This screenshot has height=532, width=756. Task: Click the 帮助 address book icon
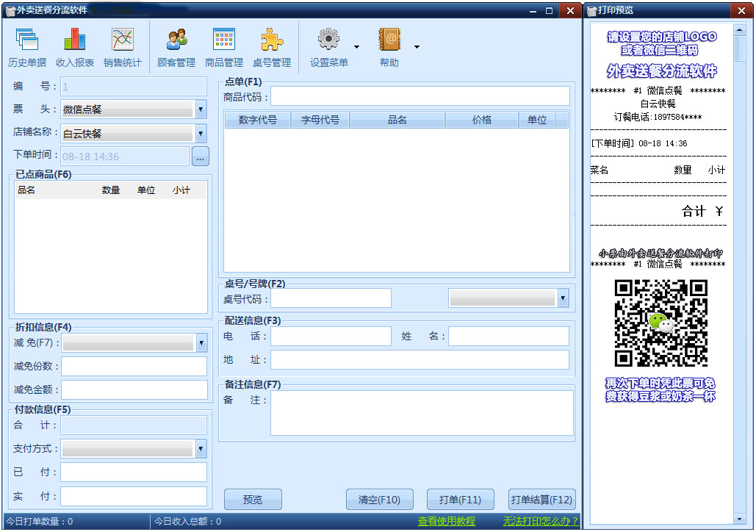click(389, 40)
